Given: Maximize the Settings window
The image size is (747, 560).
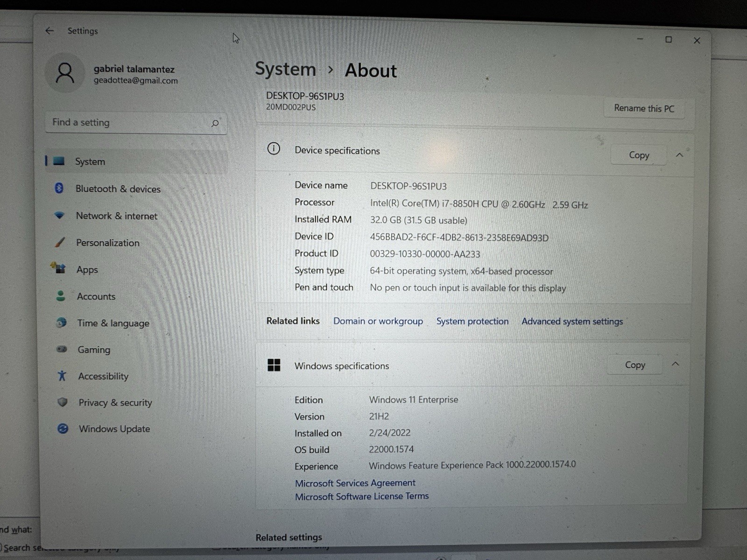Looking at the screenshot, I should tap(669, 40).
